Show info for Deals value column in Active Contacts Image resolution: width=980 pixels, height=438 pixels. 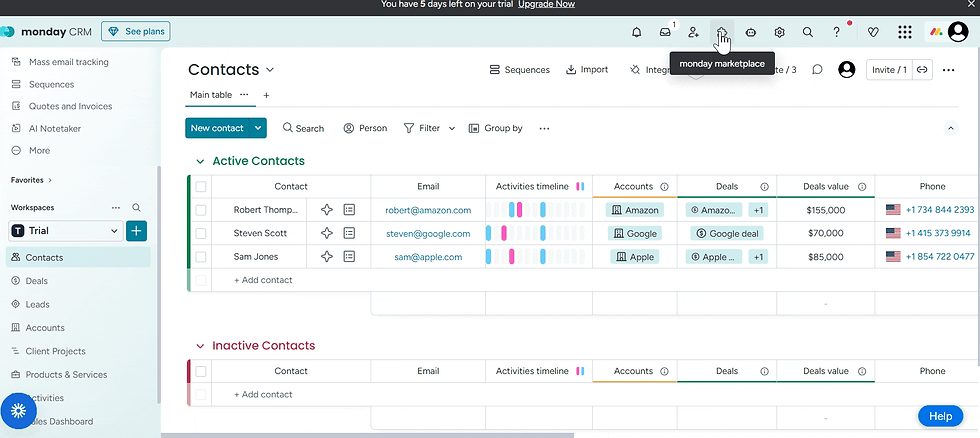[x=862, y=186]
